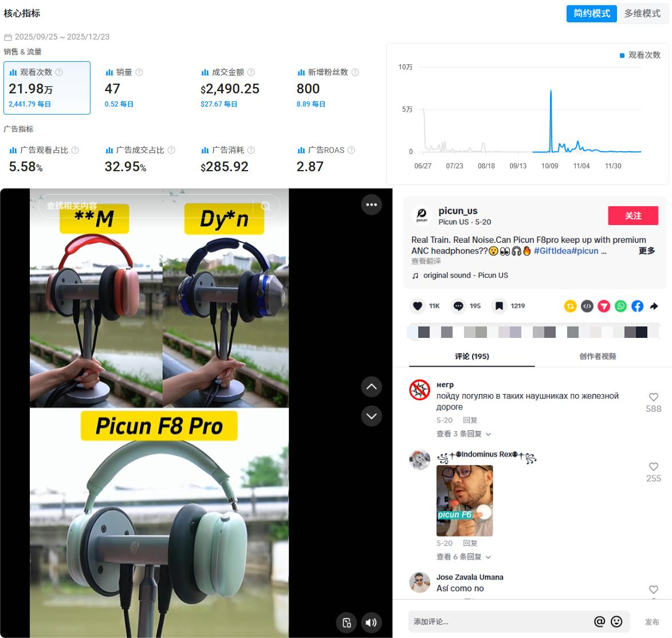Click the help icon next to 新增粉丝数
This screenshot has height=638, width=672.
coord(355,72)
